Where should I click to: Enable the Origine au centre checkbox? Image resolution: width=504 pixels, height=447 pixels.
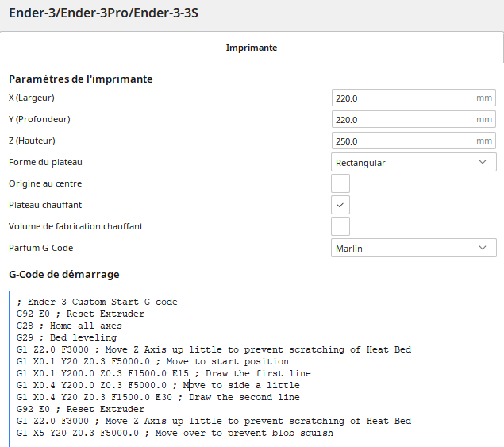(340, 183)
